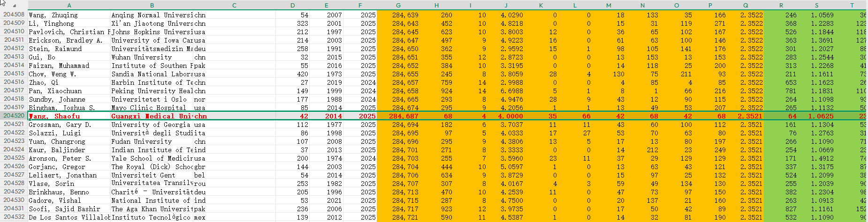Click the Peking University Health cell

152,91
